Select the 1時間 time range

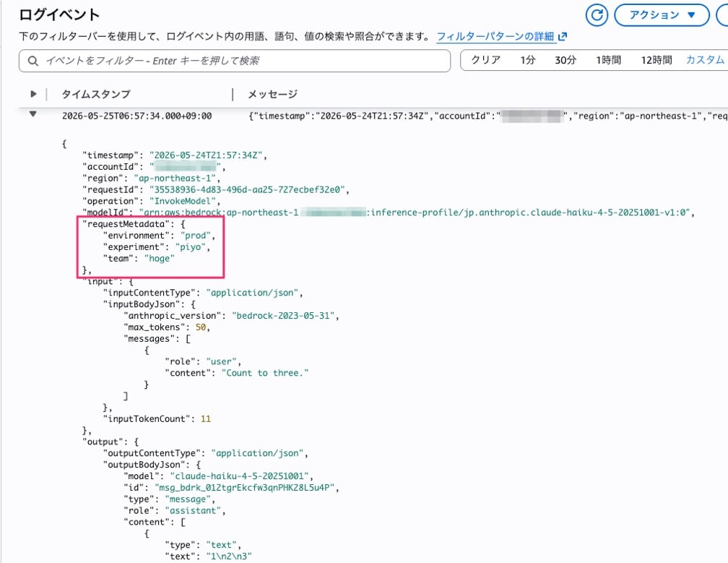[x=608, y=60]
